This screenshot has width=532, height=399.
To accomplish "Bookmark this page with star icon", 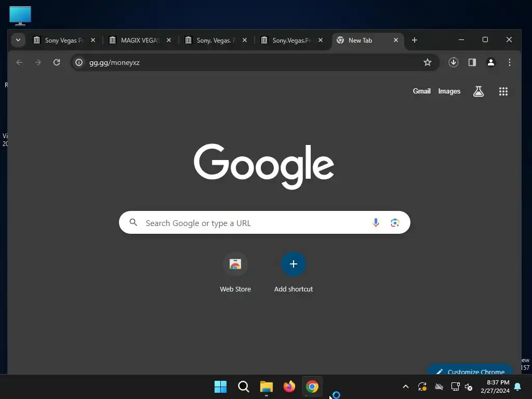I will [x=428, y=62].
